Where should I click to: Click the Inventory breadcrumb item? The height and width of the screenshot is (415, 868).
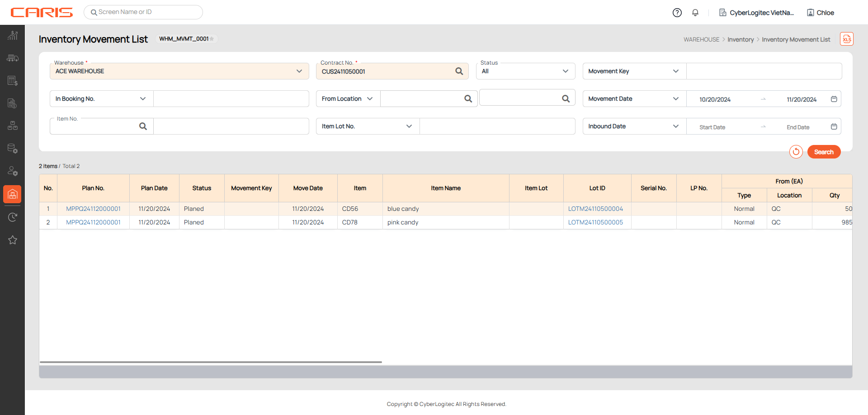(x=740, y=40)
